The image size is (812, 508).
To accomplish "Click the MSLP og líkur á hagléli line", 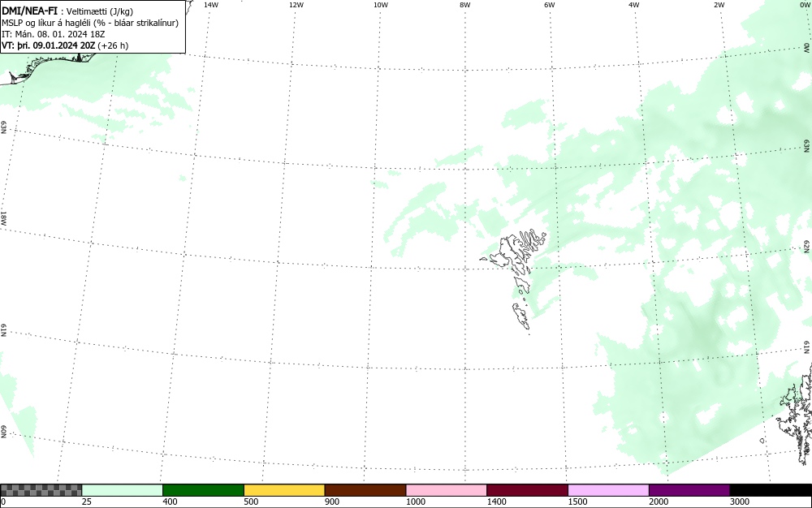I will click(x=89, y=23).
